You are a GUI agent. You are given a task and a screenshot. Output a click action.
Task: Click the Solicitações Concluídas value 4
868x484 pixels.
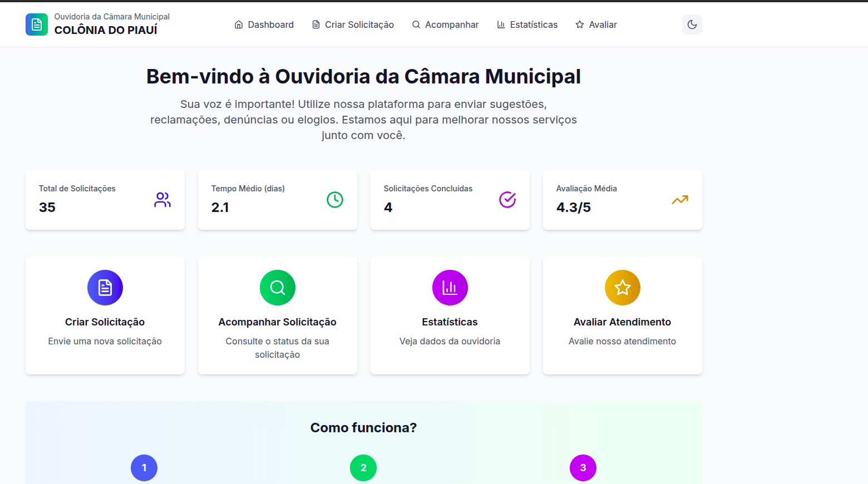tap(388, 208)
